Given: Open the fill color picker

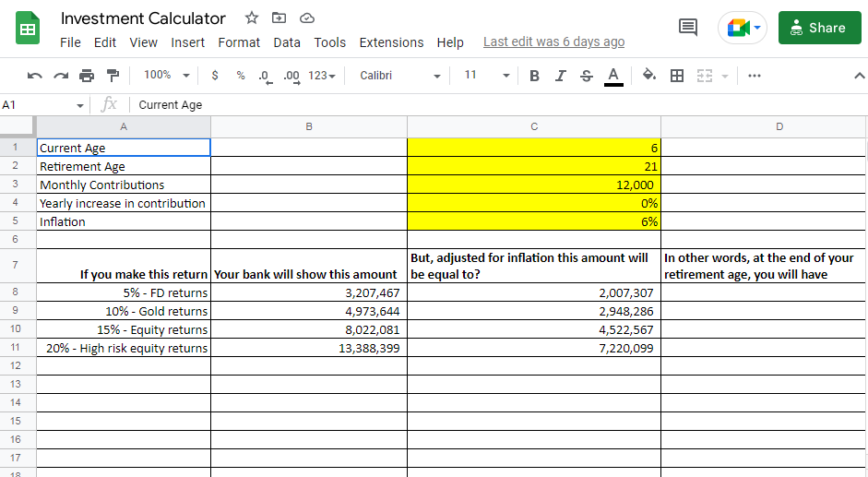Looking at the screenshot, I should (648, 75).
